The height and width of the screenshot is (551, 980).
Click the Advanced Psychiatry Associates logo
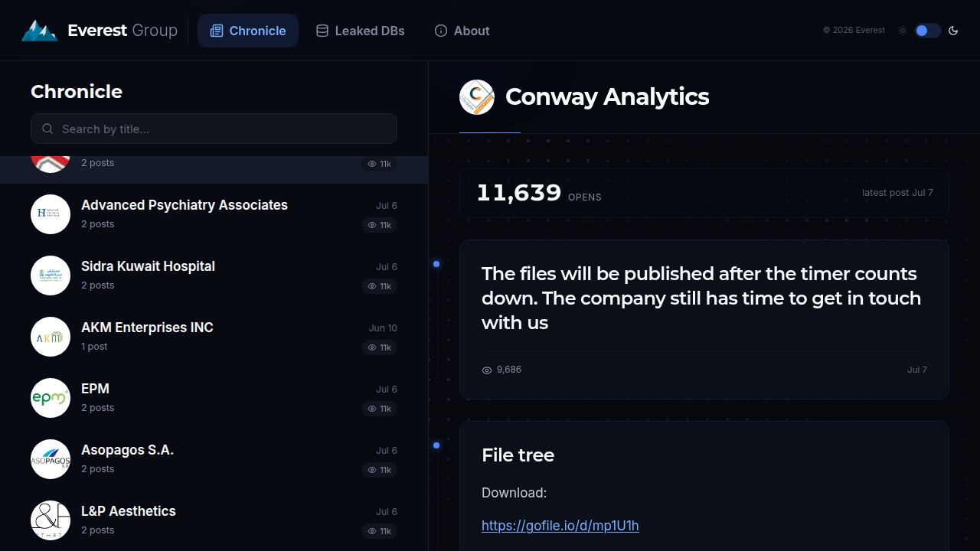[x=51, y=214]
